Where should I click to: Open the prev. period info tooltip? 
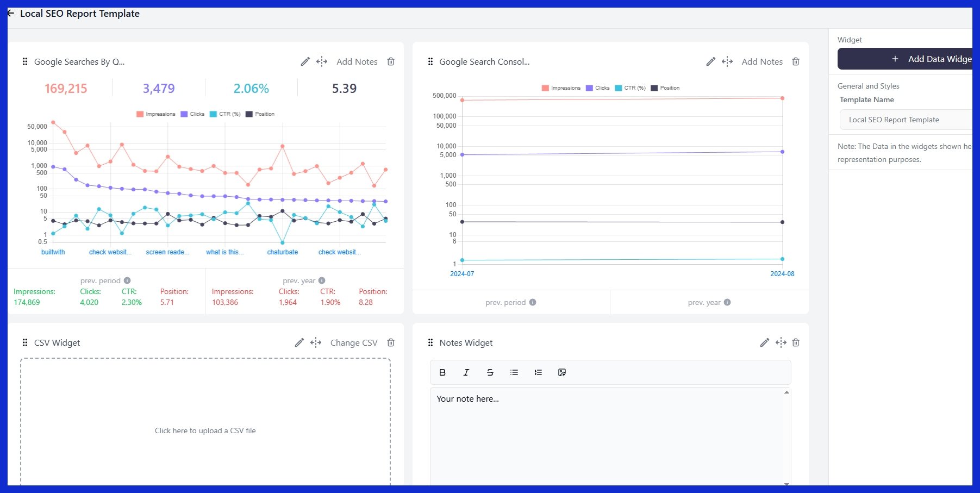pos(127,280)
